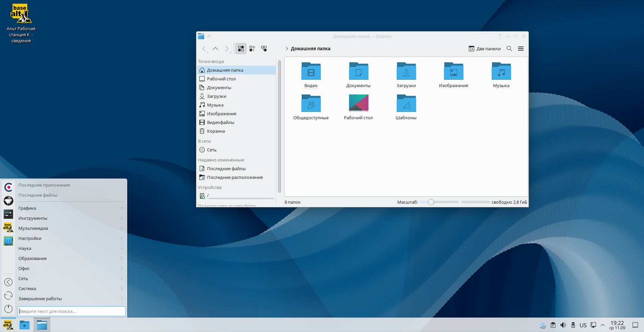Expand the Наука submenu arrow
The width and height of the screenshot is (644, 332).
(x=122, y=248)
